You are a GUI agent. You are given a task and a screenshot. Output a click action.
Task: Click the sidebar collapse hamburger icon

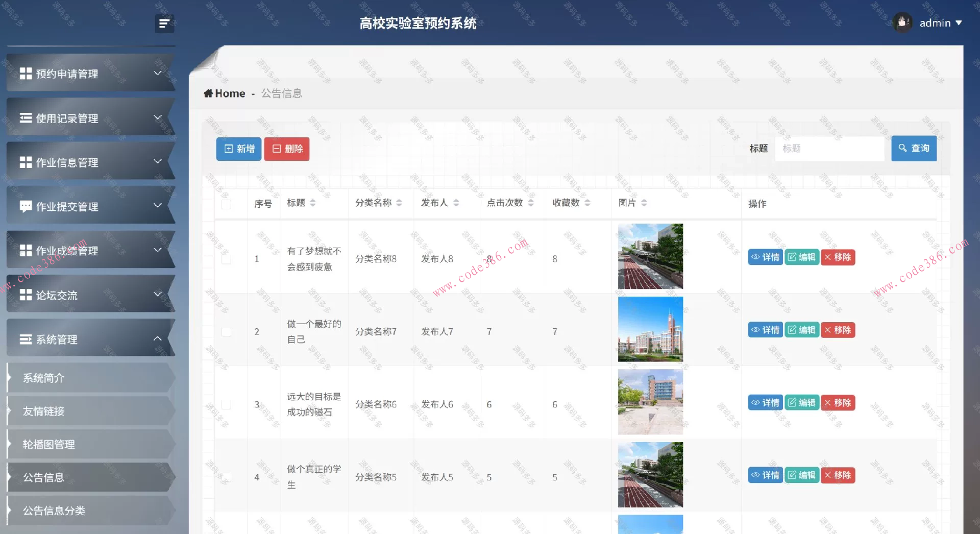(164, 23)
